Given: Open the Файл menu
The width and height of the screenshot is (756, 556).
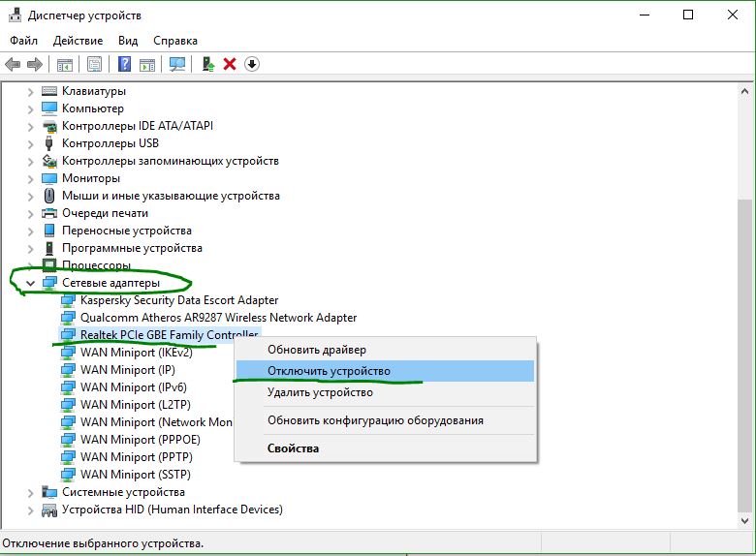Looking at the screenshot, I should [x=23, y=41].
